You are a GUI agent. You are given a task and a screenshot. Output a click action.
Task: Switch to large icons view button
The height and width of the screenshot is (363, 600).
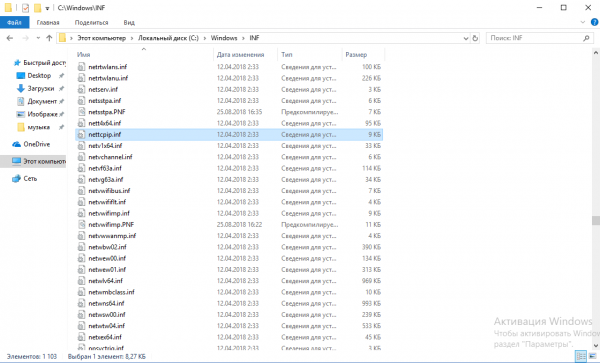(593, 356)
